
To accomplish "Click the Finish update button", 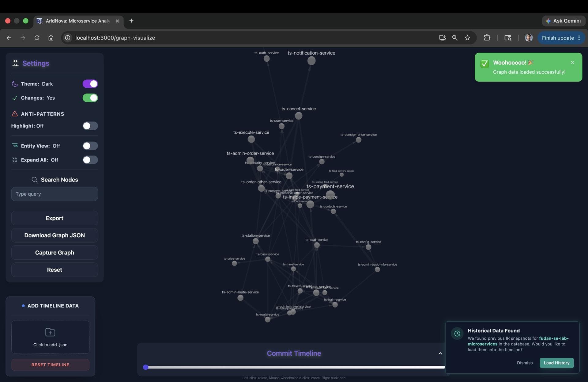I will [558, 38].
